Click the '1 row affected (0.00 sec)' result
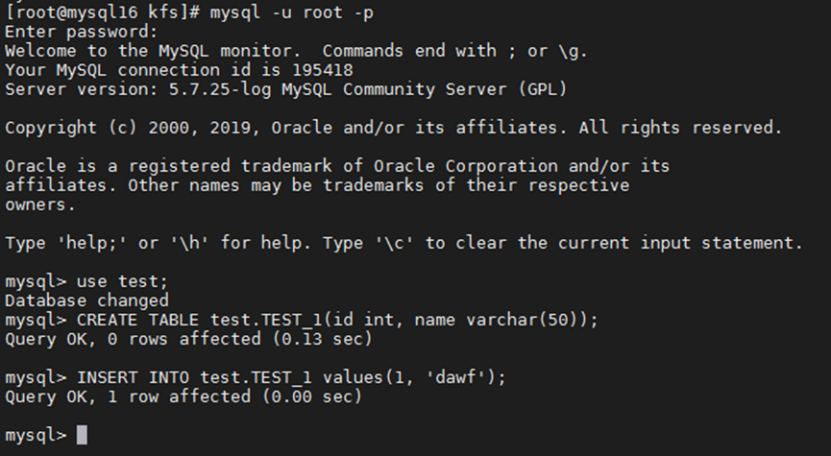The width and height of the screenshot is (831, 456). tap(235, 397)
